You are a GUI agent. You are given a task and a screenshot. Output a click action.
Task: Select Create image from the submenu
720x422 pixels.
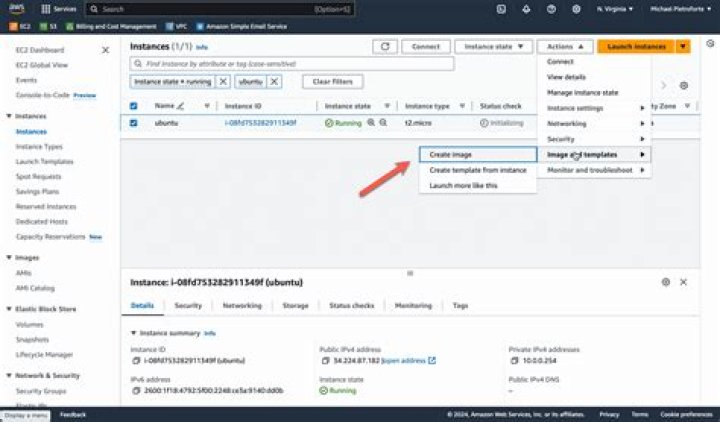[450, 155]
